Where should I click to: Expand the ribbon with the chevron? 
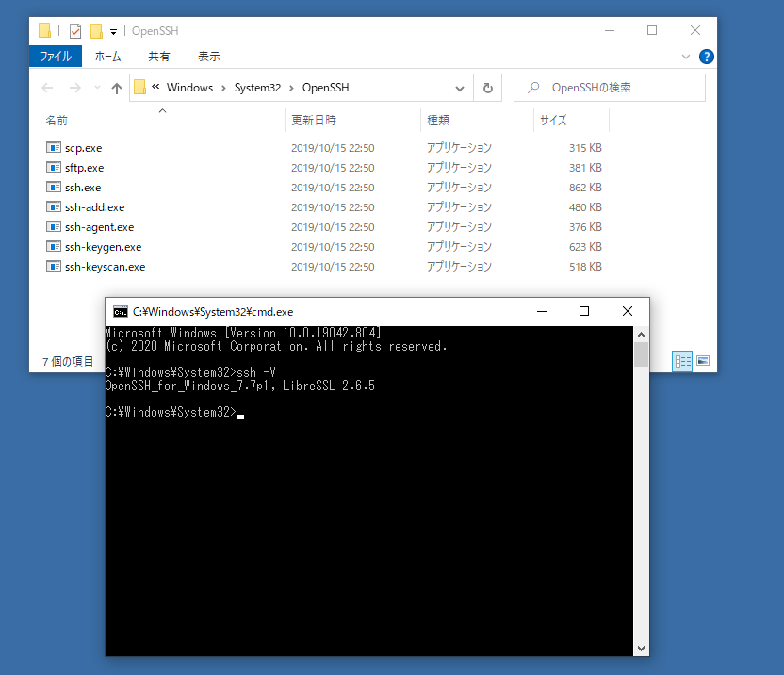[x=685, y=57]
